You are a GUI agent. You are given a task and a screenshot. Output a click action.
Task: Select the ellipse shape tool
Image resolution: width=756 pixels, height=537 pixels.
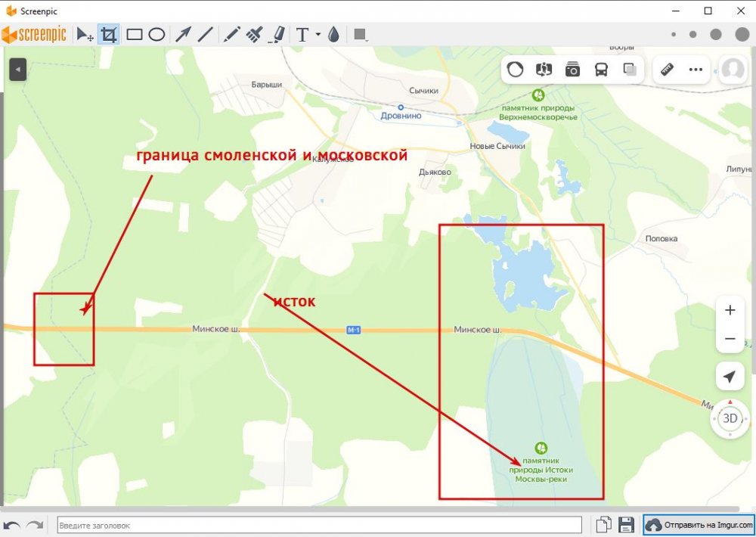(156, 35)
